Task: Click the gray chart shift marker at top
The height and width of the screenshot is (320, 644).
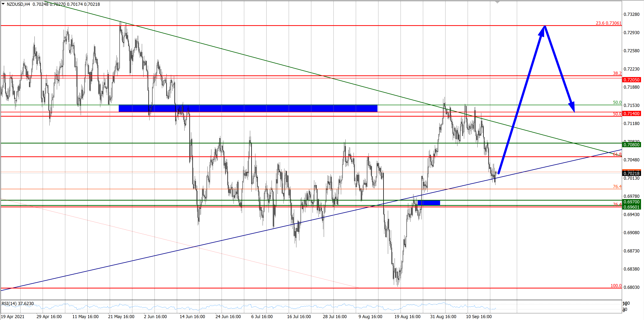Action: [497, 2]
